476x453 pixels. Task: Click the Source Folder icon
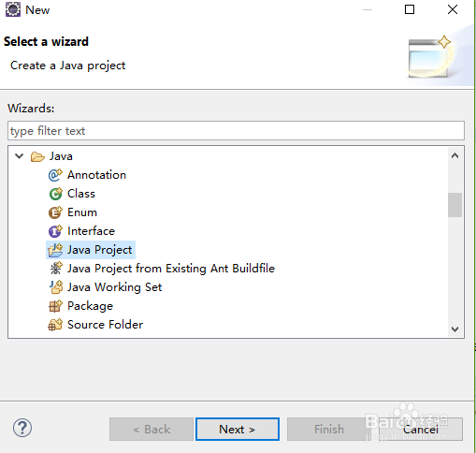tap(55, 325)
